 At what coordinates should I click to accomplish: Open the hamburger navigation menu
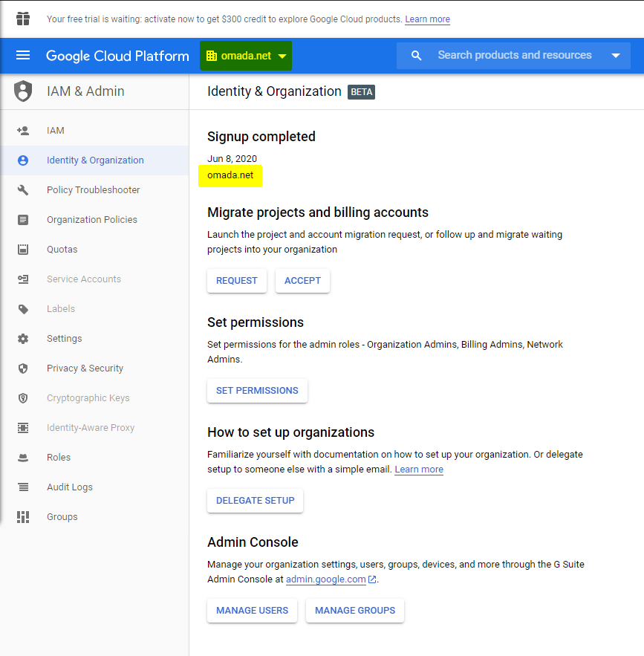point(23,55)
